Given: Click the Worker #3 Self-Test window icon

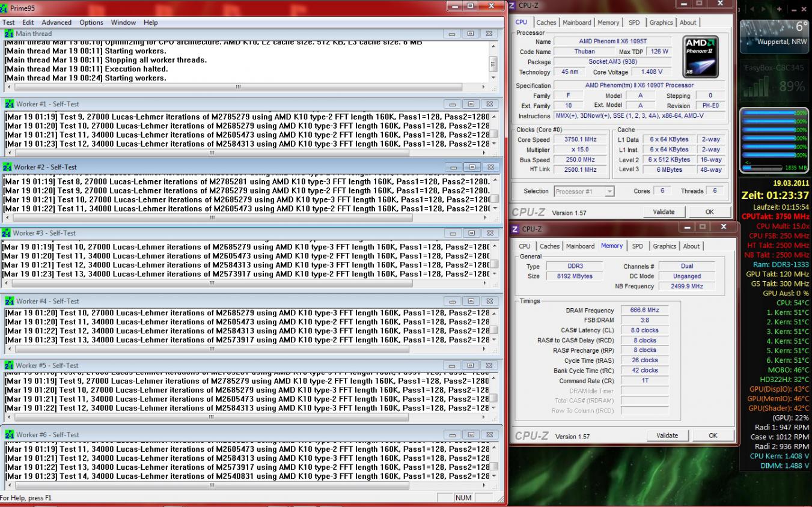Looking at the screenshot, I should click(7, 233).
